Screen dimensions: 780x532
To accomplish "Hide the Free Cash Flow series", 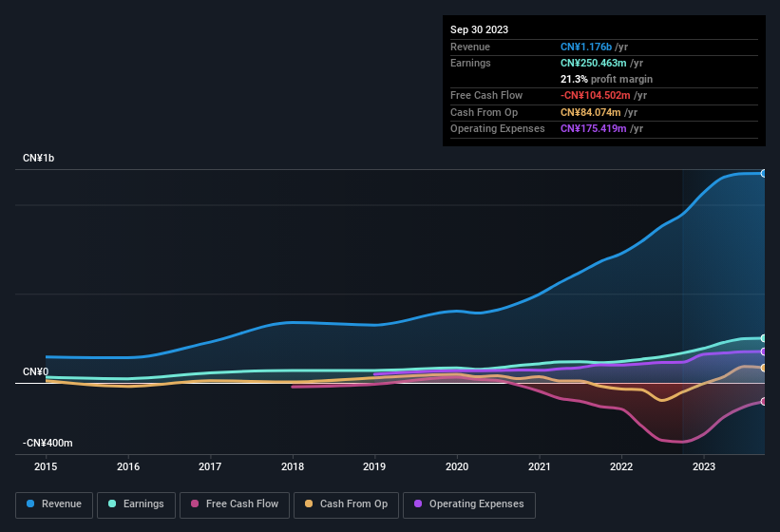I will (234, 504).
